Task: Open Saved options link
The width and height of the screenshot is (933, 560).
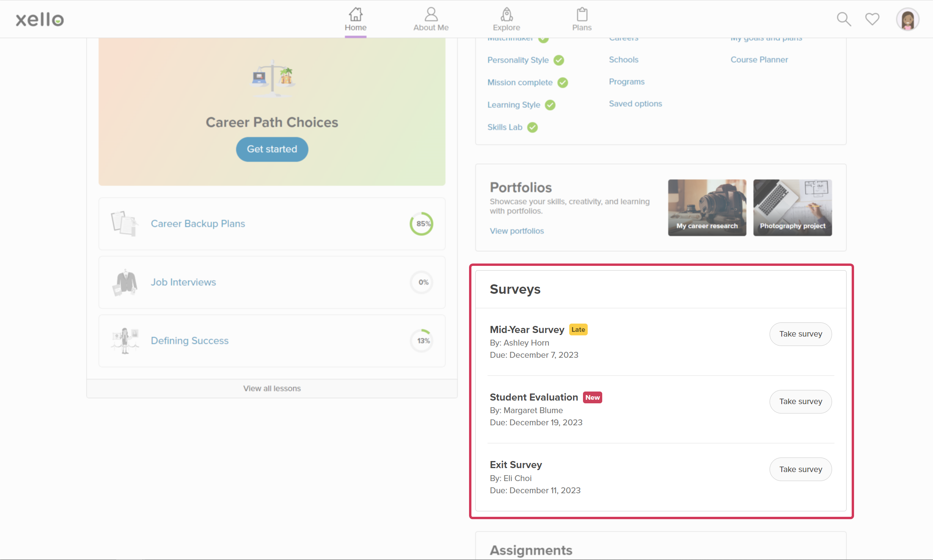Action: [x=635, y=104]
